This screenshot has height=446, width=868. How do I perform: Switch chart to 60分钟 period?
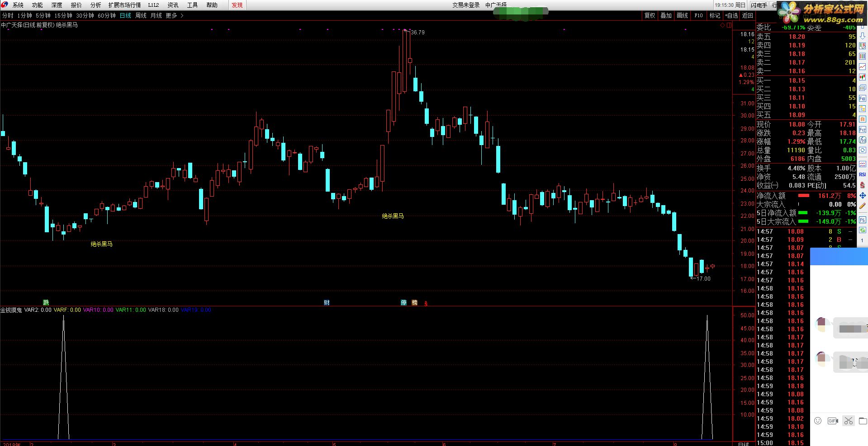107,15
